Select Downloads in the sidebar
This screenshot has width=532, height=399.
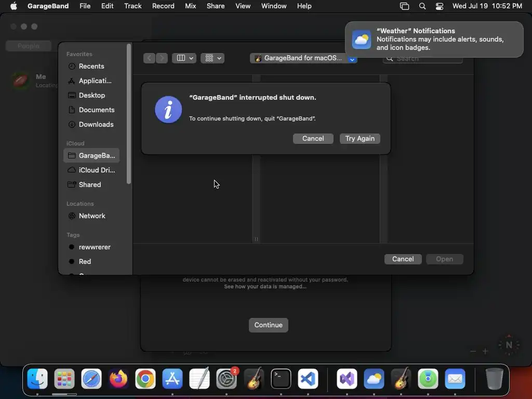tap(91, 125)
